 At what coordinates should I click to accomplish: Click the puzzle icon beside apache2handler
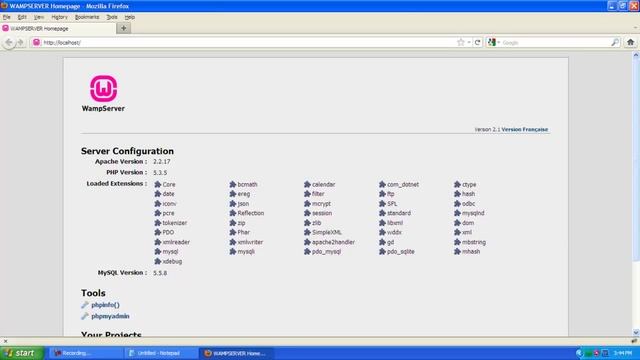(x=307, y=242)
